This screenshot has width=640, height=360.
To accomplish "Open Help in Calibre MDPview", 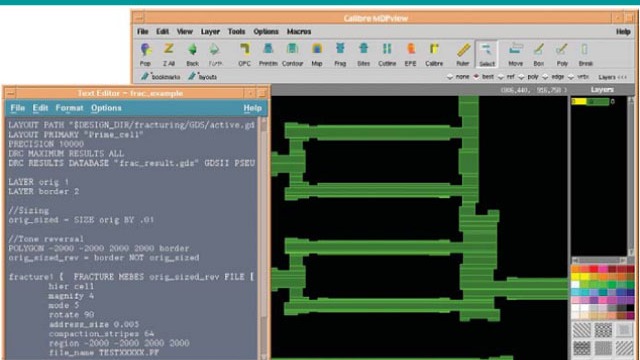I will 623,31.
